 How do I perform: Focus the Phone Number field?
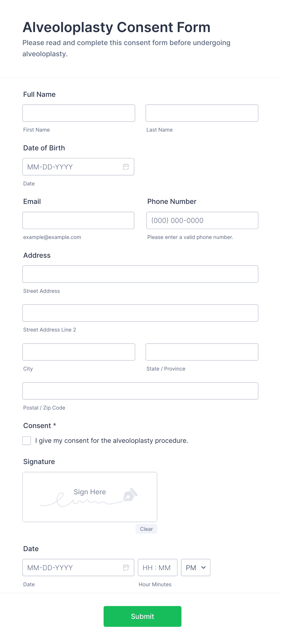coord(202,221)
